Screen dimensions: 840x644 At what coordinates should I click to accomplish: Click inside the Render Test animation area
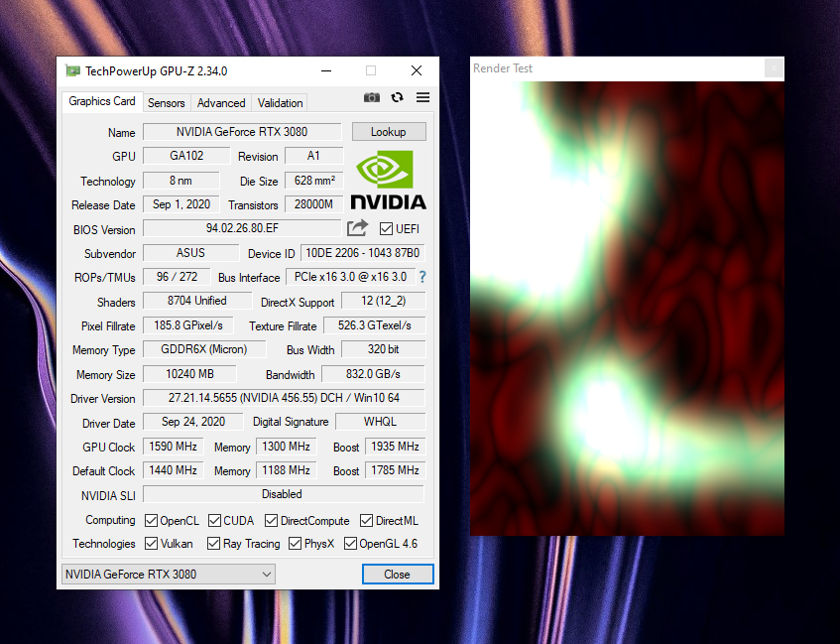pyautogui.click(x=628, y=309)
